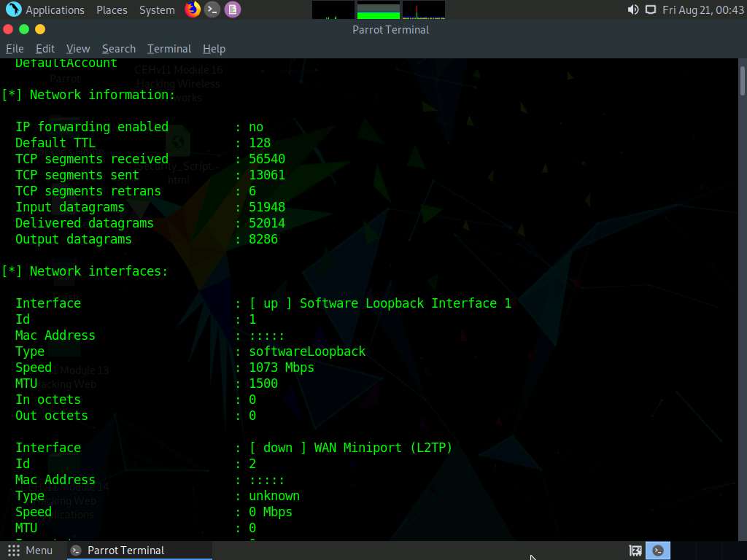Image resolution: width=747 pixels, height=560 pixels.
Task: Open the terminal Edit menu
Action: tap(45, 49)
